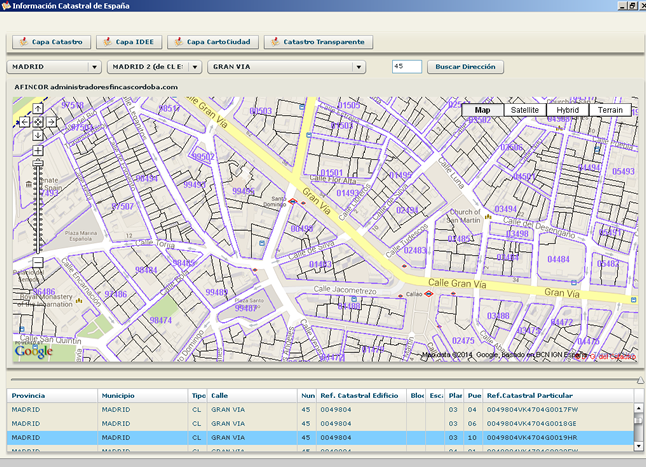This screenshot has height=467, width=646.
Task: Select row with reference 0049804VK4704G0019HR
Action: [320, 438]
